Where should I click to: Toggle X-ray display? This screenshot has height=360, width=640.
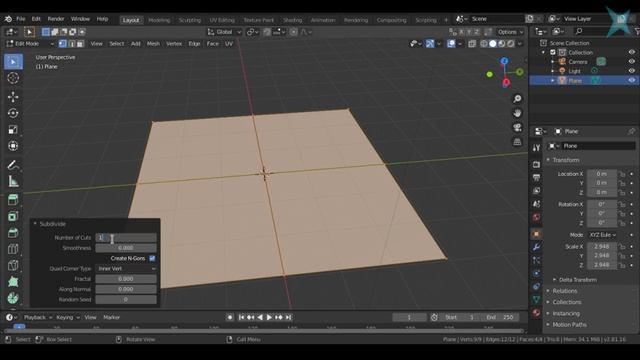(x=472, y=44)
